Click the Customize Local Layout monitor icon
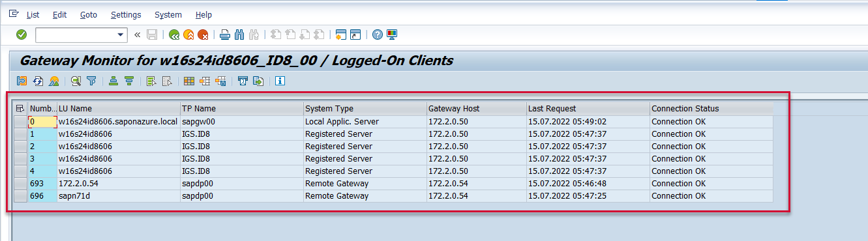This screenshot has height=241, width=868. [x=392, y=35]
